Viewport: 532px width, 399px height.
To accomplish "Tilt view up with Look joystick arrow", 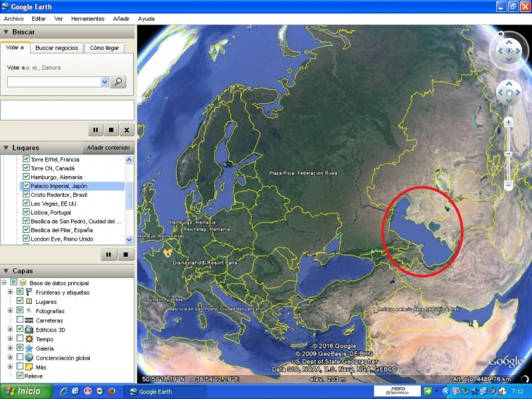I will tap(509, 42).
